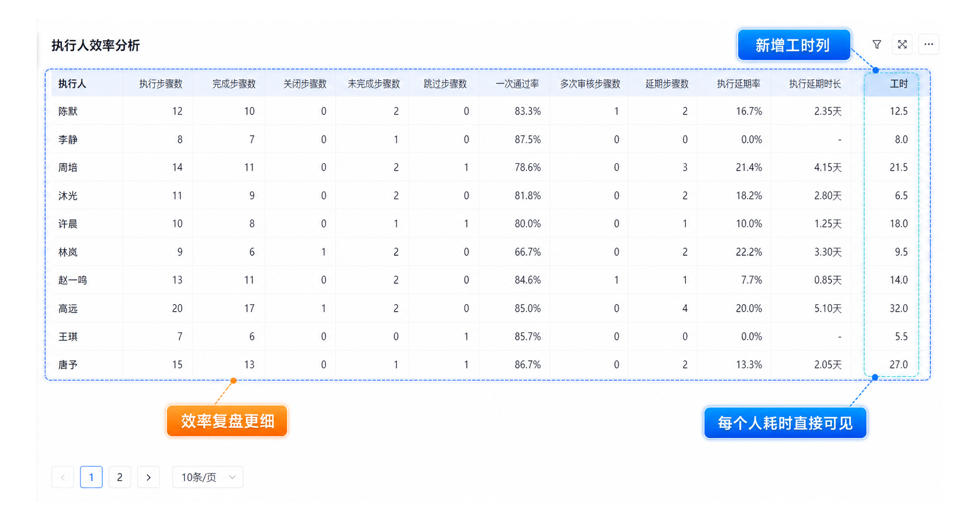The height and width of the screenshot is (521, 980).
Task: Click 沐光's 81.8% pass rate
Action: pos(528,196)
